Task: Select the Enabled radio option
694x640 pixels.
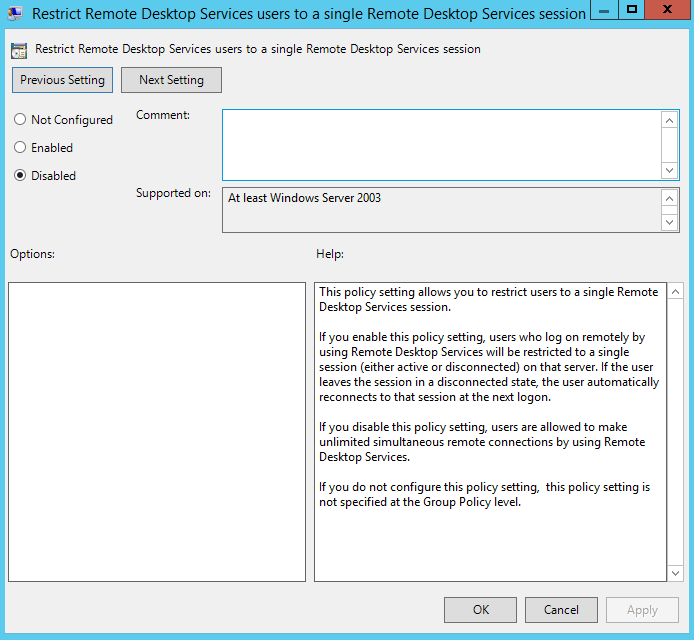Action: pyautogui.click(x=20, y=148)
